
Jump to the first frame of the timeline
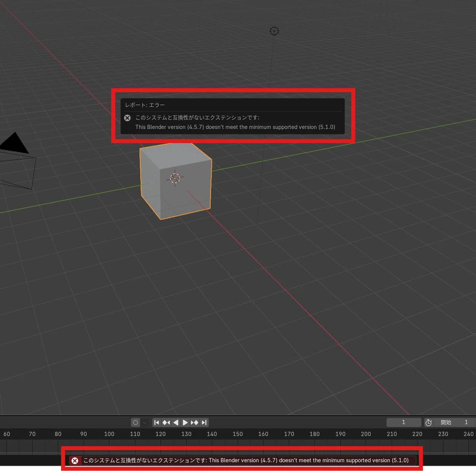click(157, 423)
